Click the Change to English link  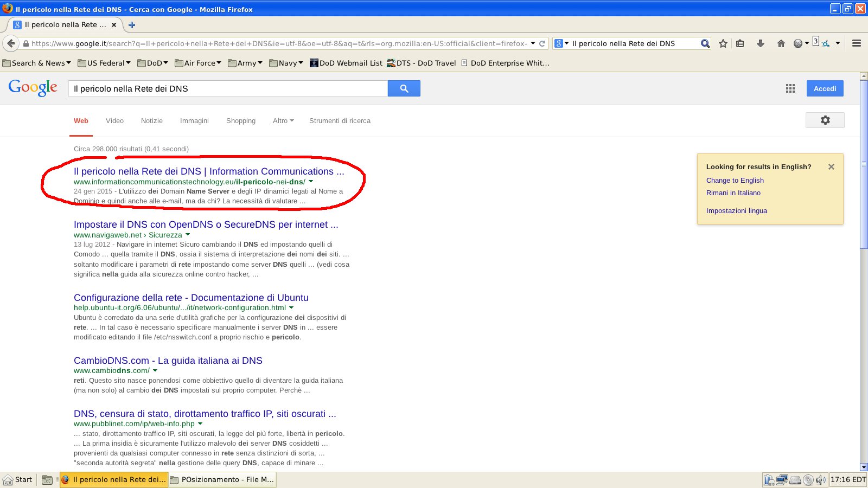coord(735,180)
